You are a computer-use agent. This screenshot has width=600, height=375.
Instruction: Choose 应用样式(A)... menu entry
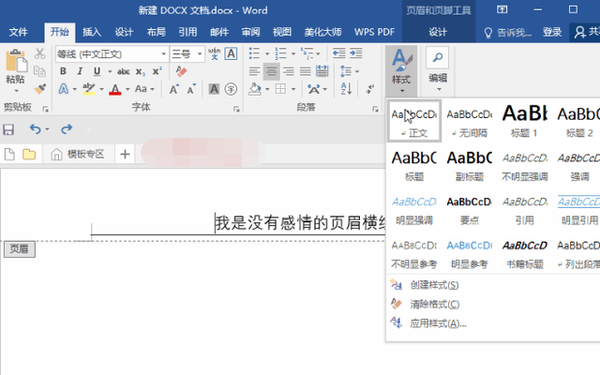click(x=438, y=324)
